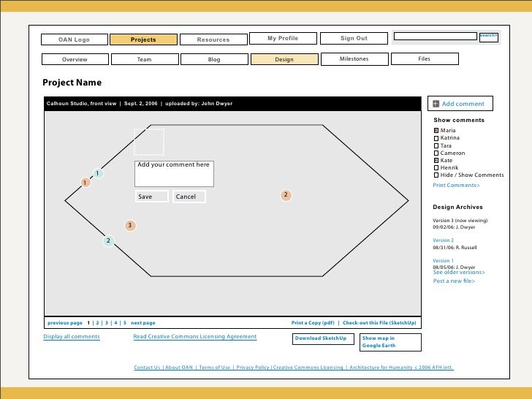Click inside the search input field

click(434, 36)
